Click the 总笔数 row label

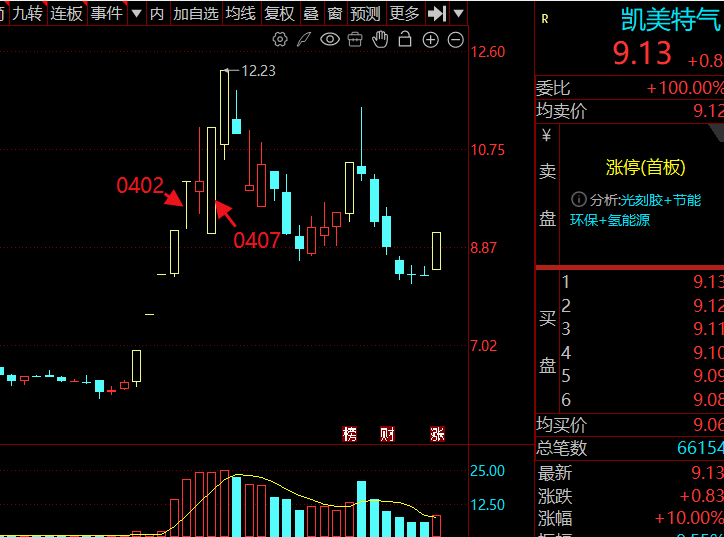click(561, 448)
